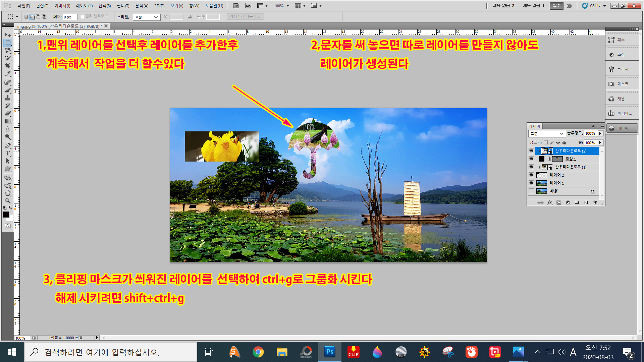This screenshot has height=362, width=644.
Task: Select the Gradient tool
Action: click(x=8, y=121)
